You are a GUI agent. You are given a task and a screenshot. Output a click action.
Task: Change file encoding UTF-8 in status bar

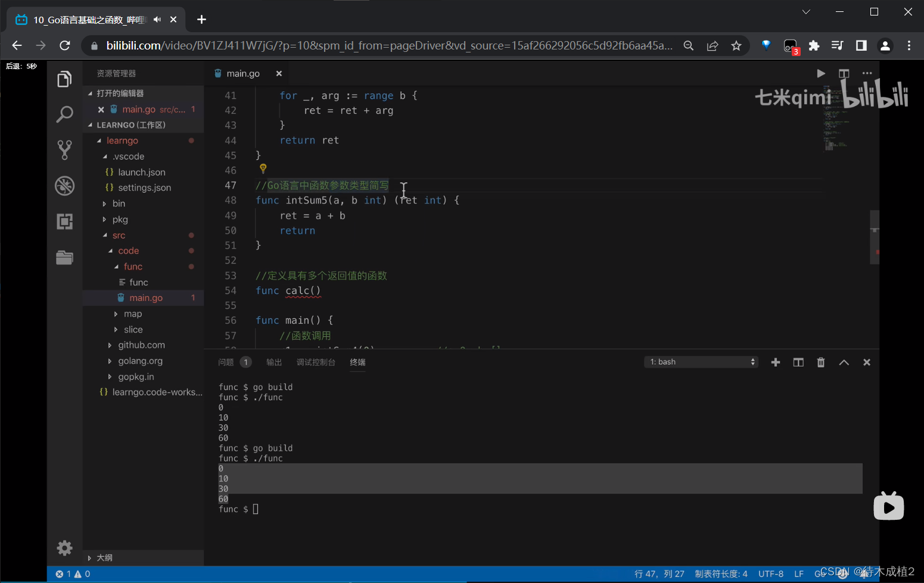pyautogui.click(x=771, y=573)
